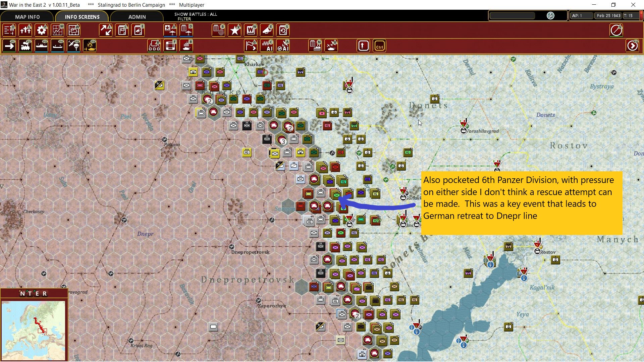The image size is (644, 362).
Task: Select rail transport movement mode
Action: [x=25, y=46]
